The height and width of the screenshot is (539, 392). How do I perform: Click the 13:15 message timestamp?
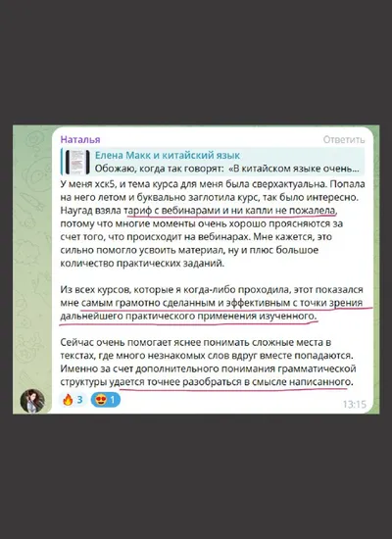[x=354, y=404]
